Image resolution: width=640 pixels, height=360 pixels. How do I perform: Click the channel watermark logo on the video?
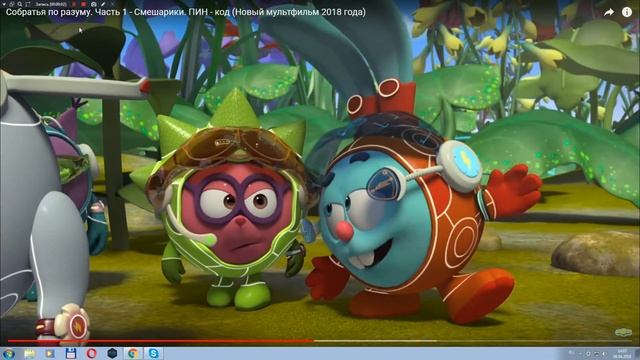623,332
